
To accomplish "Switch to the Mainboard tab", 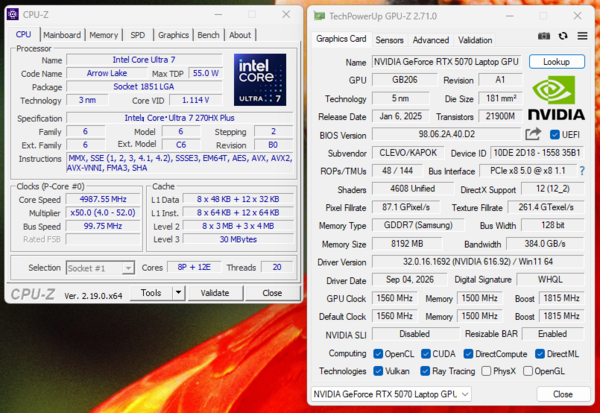I will (62, 35).
